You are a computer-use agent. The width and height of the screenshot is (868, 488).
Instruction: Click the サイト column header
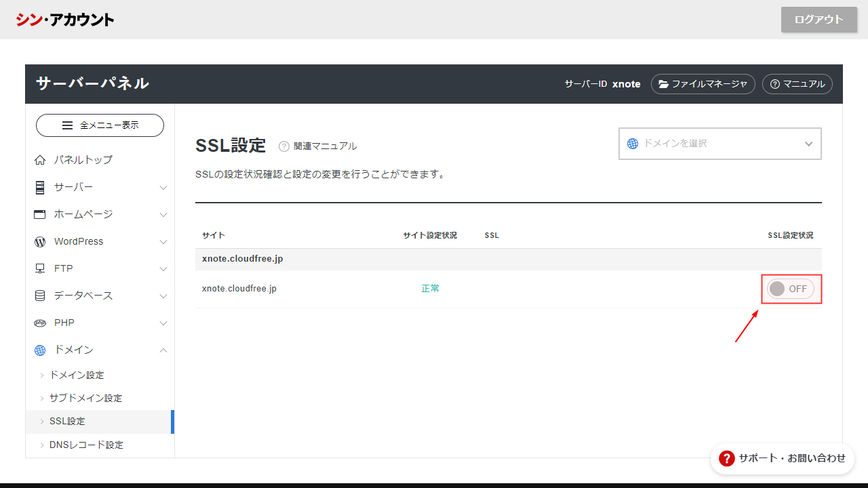(x=214, y=235)
